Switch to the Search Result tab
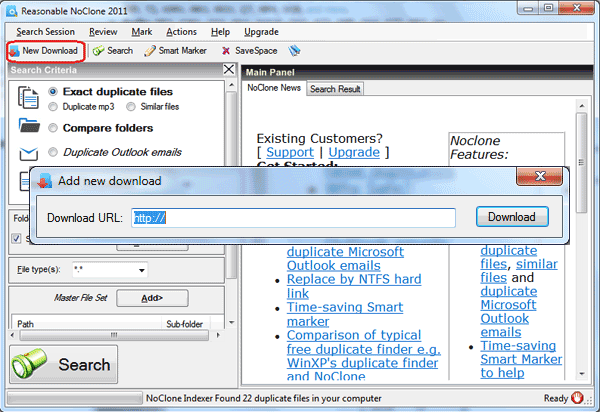The width and height of the screenshot is (600, 412). 335,89
